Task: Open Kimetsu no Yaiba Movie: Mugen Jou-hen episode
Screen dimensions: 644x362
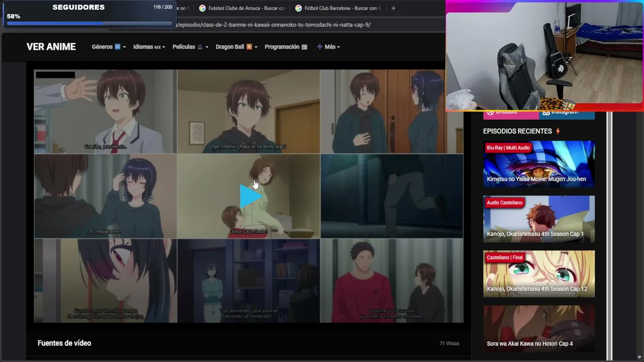Action: [539, 164]
